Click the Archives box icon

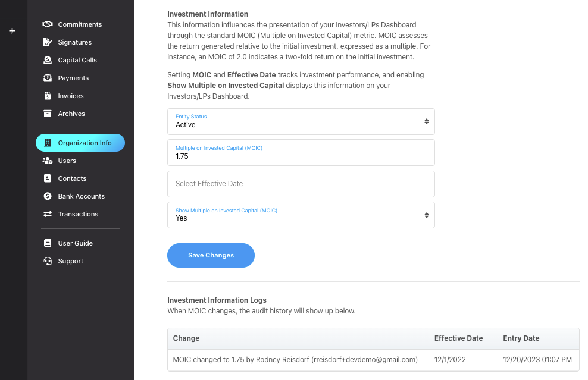[x=48, y=114]
